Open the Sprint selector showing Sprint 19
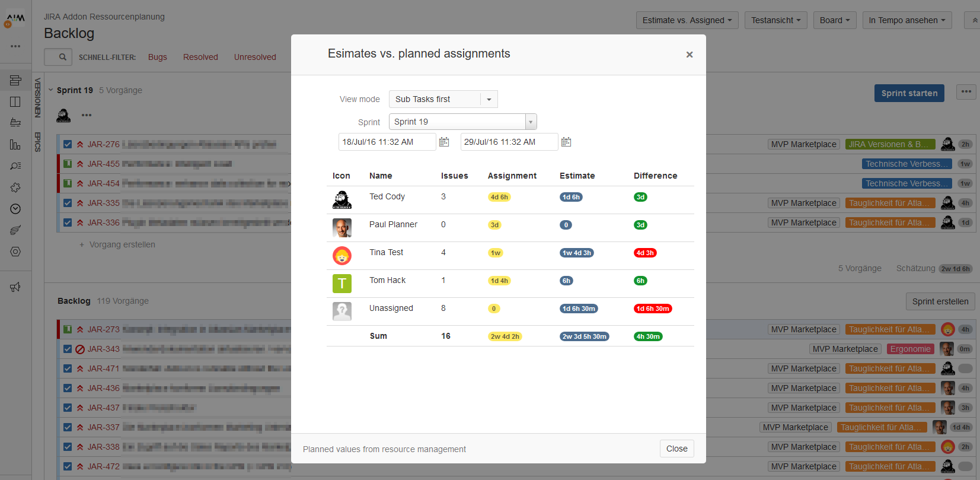Viewport: 980px width, 480px height. click(462, 122)
